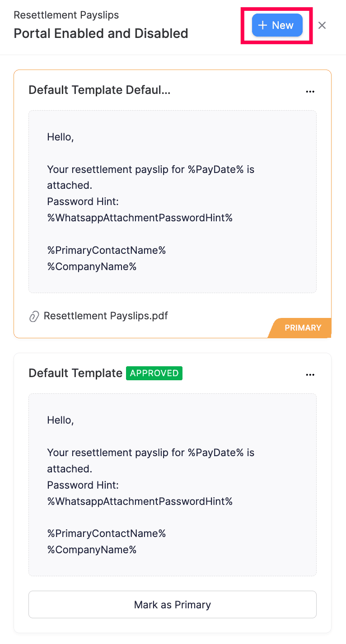Select the Portal Enabled and Disabled heading
This screenshot has height=644, width=346.
101,33
